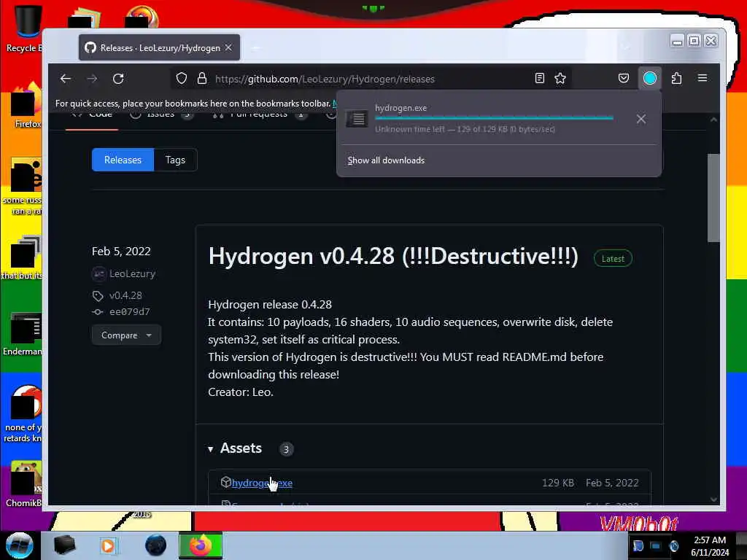Collapse the Assets section triangle
This screenshot has height=560, width=747.
click(x=211, y=449)
